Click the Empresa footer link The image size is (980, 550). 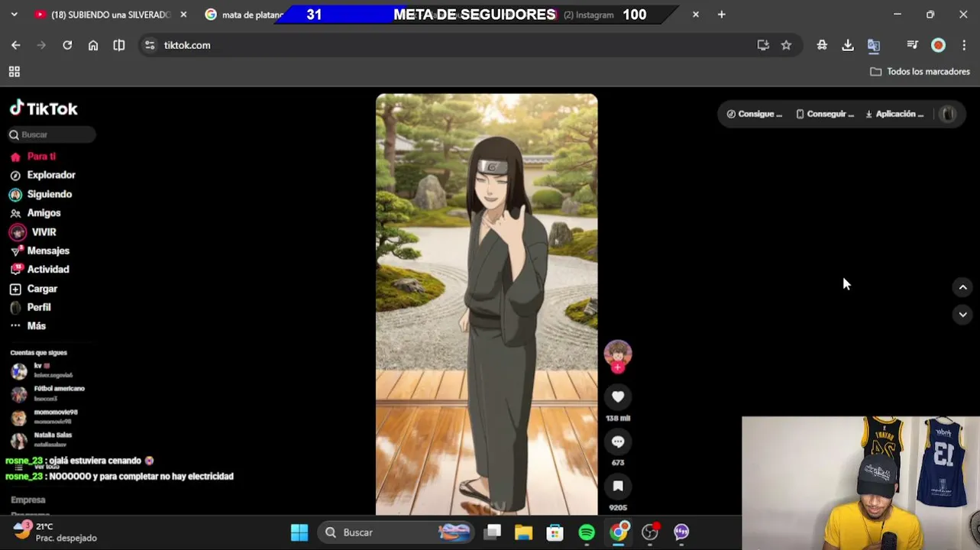(x=28, y=500)
